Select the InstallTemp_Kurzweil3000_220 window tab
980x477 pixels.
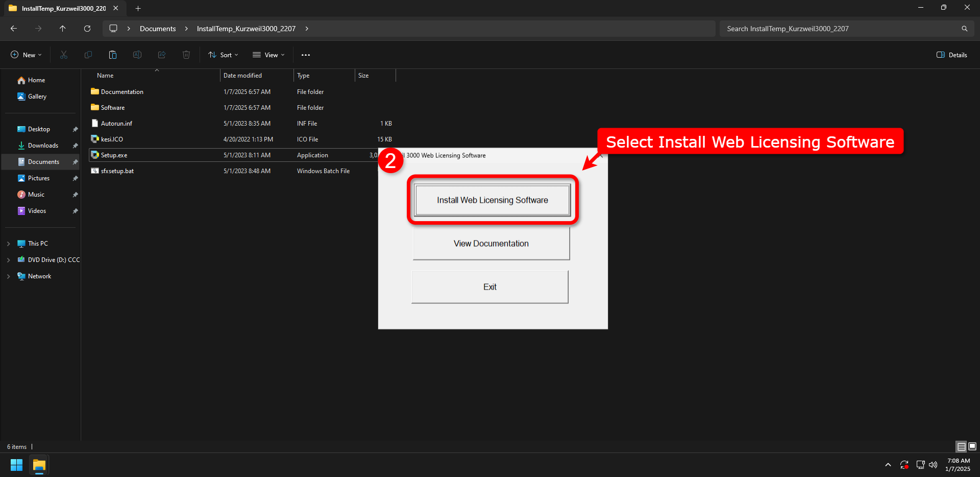click(64, 8)
